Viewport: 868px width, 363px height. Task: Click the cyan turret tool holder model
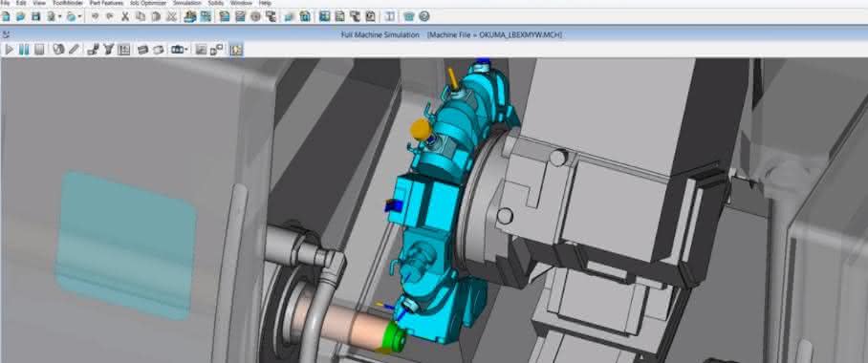click(443, 204)
